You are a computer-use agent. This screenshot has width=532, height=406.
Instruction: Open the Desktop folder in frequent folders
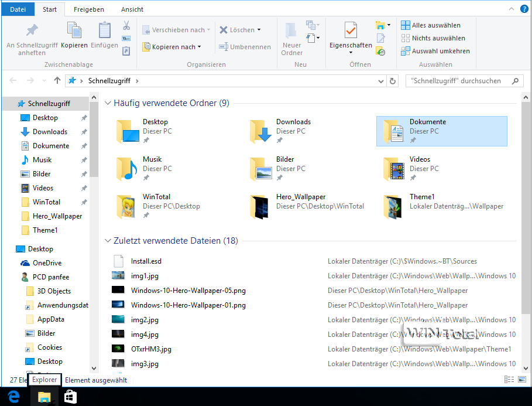tap(176, 131)
